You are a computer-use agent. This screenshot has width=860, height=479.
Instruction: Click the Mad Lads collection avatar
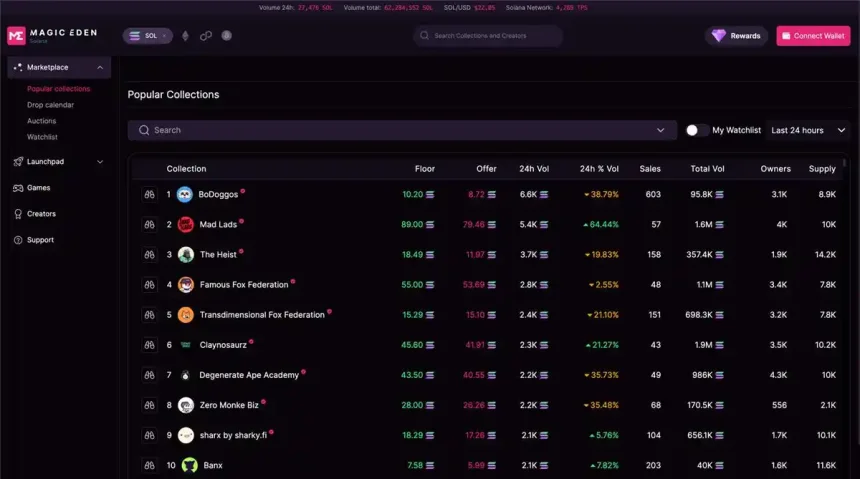pos(185,225)
